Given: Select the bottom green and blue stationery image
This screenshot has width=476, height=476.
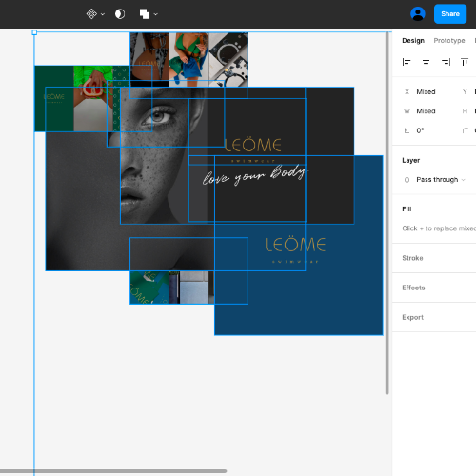Looking at the screenshot, I should click(171, 288).
